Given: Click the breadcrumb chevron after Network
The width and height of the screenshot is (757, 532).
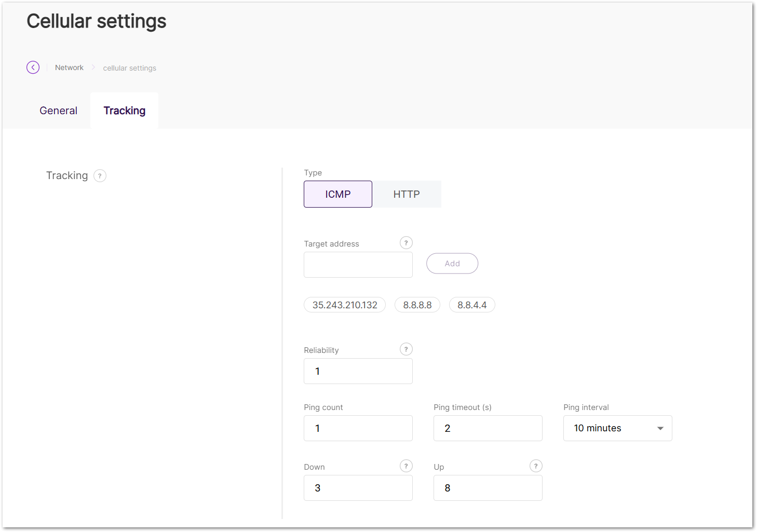Looking at the screenshot, I should tap(93, 67).
